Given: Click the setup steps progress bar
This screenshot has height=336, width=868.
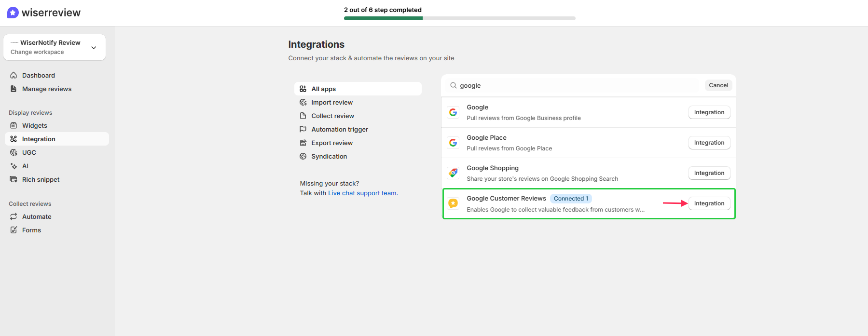Looking at the screenshot, I should [459, 18].
